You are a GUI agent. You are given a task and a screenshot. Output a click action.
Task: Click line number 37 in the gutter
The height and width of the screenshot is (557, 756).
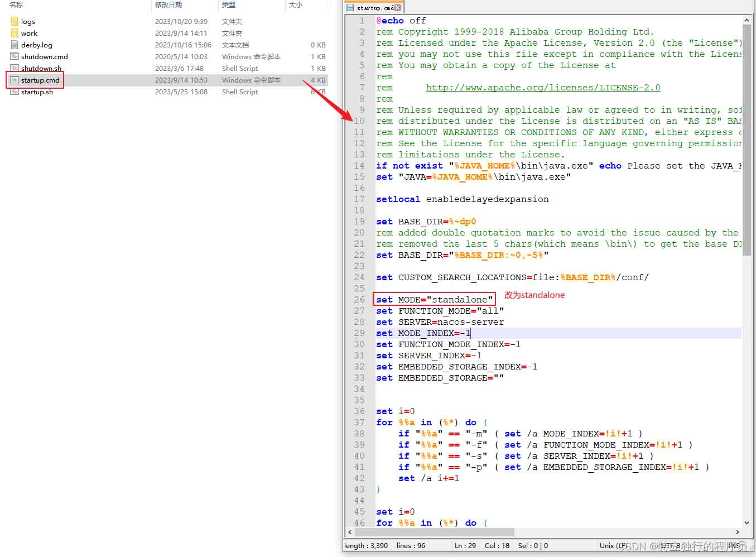pos(359,422)
